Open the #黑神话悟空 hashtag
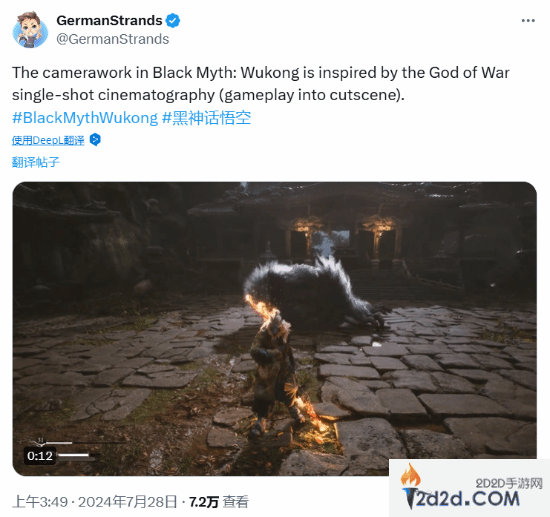This screenshot has height=517, width=550. pos(206,118)
